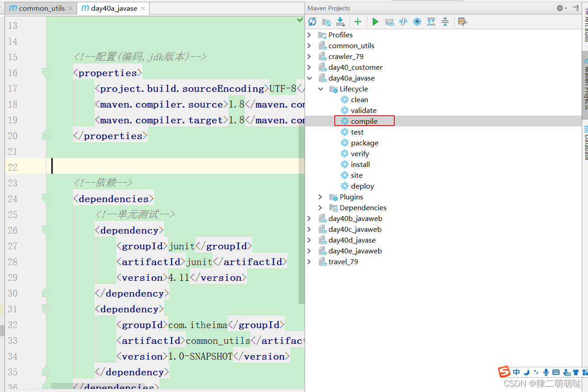
Task: Click the IME microphone voice input icon
Action: tap(546, 372)
